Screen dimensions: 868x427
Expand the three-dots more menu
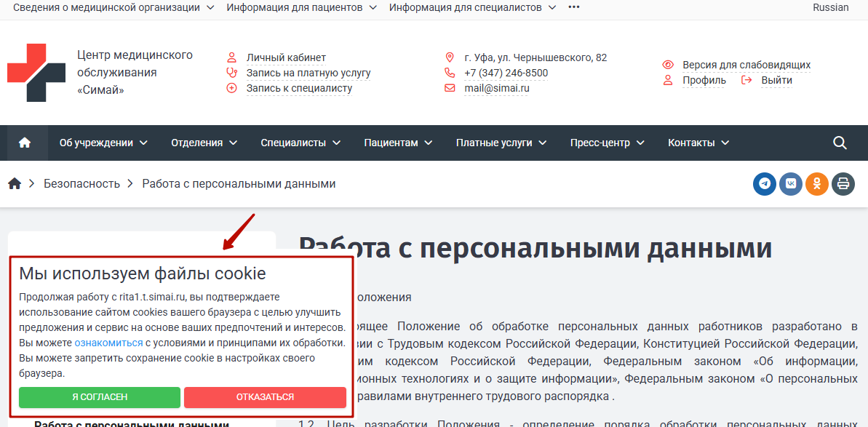(x=574, y=7)
